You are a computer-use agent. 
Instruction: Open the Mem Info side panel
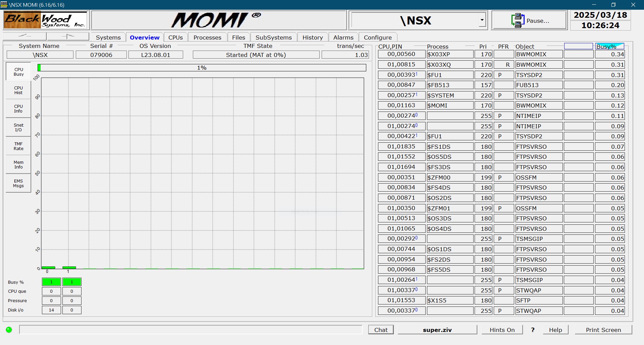coord(18,164)
